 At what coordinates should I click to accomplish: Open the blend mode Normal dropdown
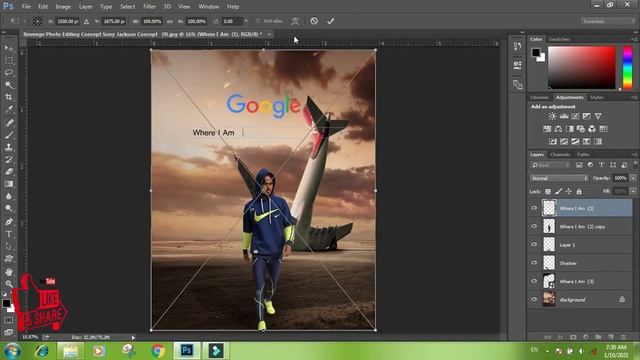[559, 178]
